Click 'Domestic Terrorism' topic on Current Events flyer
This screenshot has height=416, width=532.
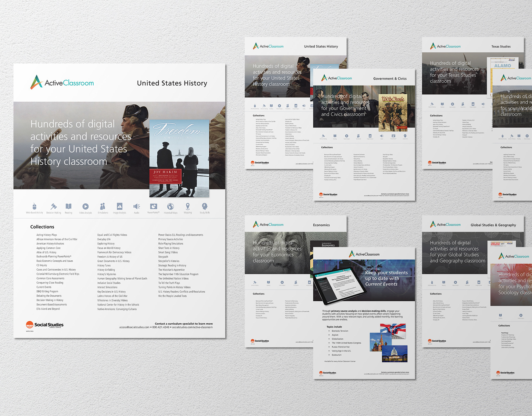click(340, 331)
